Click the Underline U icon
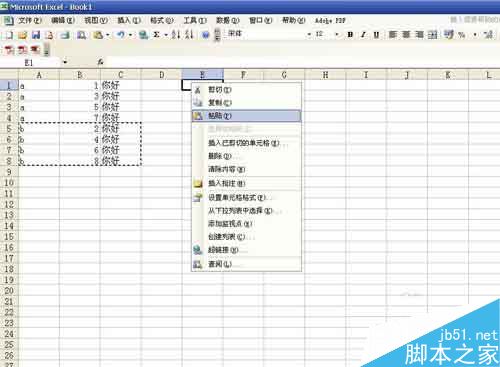 tap(376, 34)
